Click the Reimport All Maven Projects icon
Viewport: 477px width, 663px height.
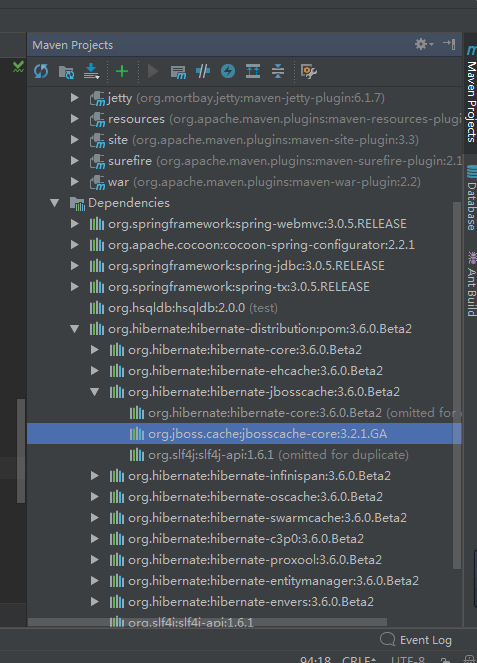pyautogui.click(x=41, y=71)
